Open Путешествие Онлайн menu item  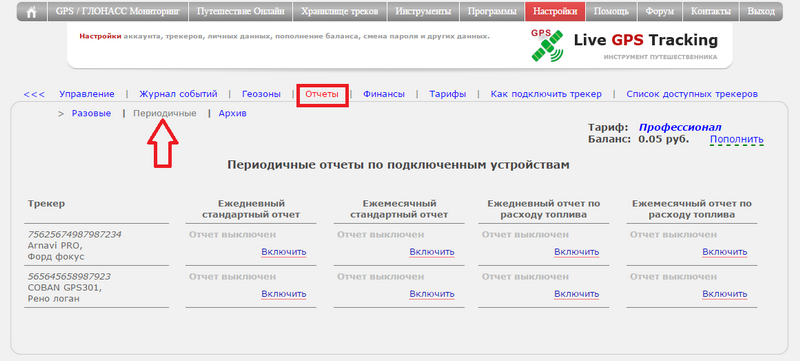240,12
